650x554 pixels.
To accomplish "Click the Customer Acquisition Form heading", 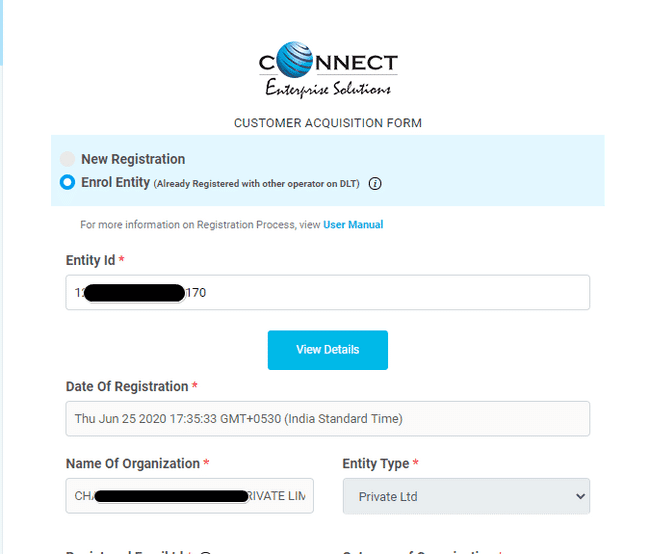I will [328, 123].
